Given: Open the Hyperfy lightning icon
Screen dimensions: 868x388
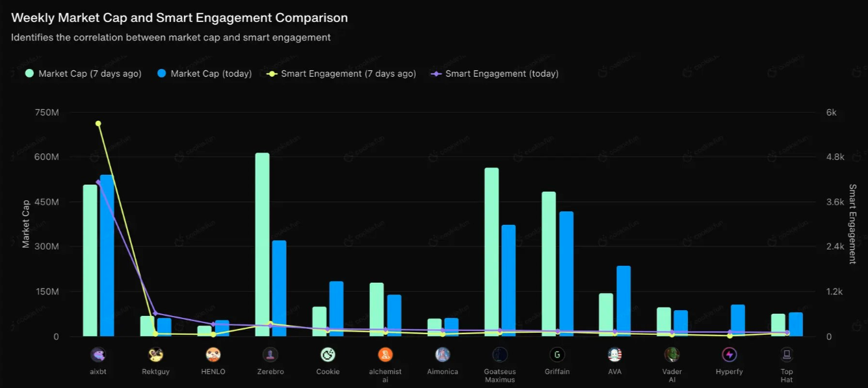Looking at the screenshot, I should tap(730, 355).
